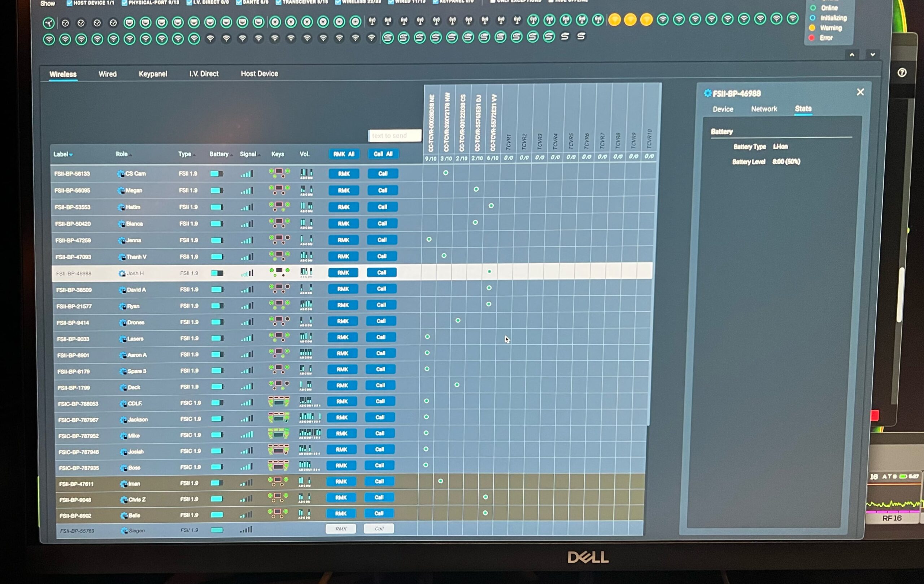Image resolution: width=924 pixels, height=584 pixels.
Task: Click the first yellow warning wireless icon
Action: pos(614,20)
